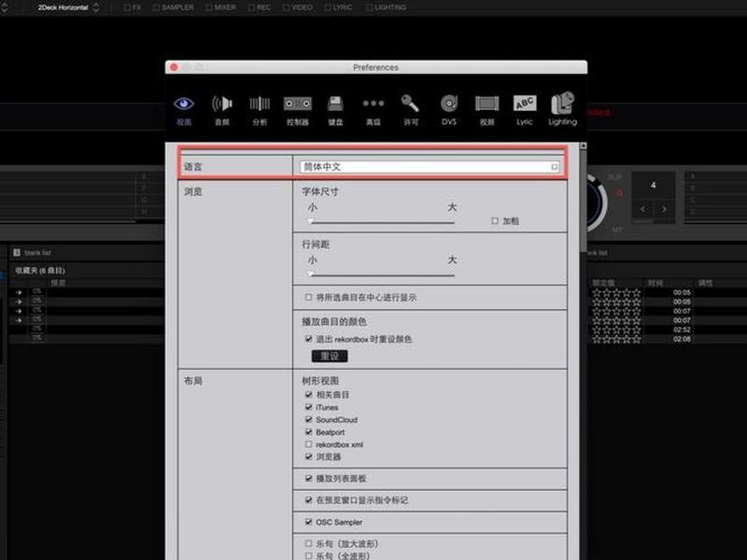Toggle the MIXER panel checkbox
747x560 pixels.
pos(209,7)
